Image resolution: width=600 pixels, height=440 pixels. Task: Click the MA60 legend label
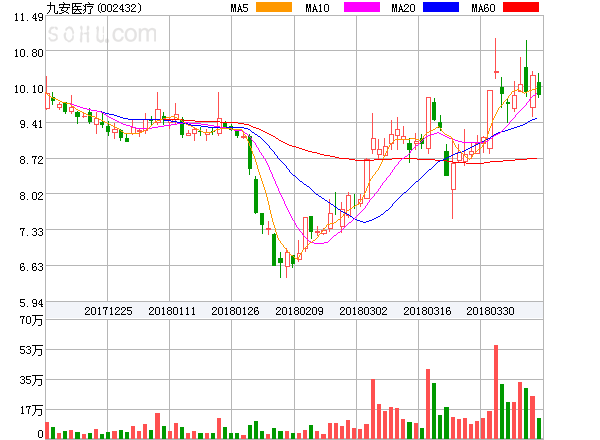point(483,8)
